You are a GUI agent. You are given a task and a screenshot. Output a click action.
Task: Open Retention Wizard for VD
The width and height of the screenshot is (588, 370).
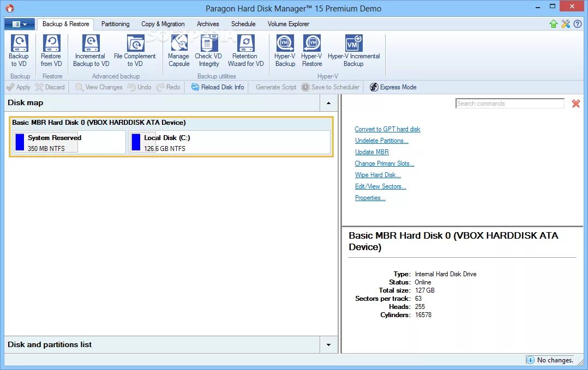245,51
